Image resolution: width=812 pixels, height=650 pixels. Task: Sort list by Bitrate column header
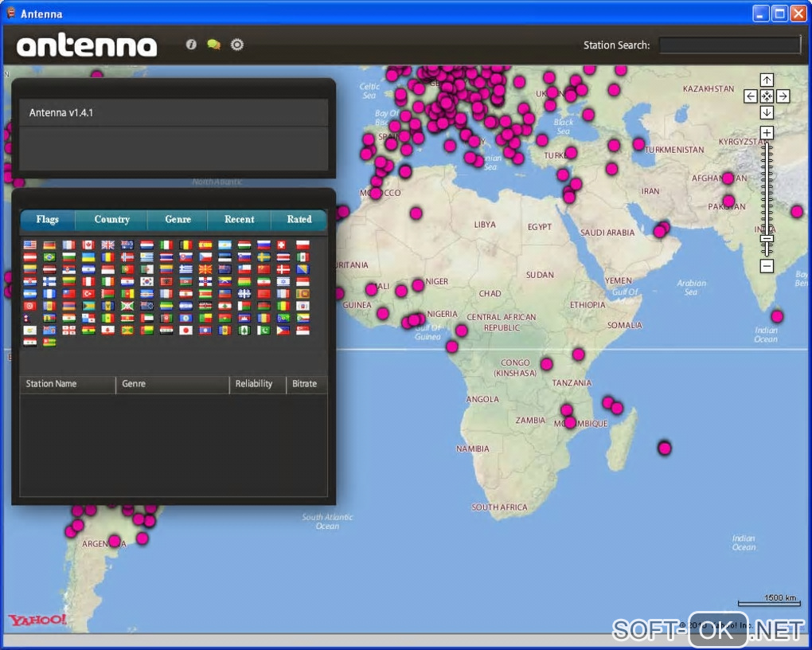pyautogui.click(x=304, y=384)
